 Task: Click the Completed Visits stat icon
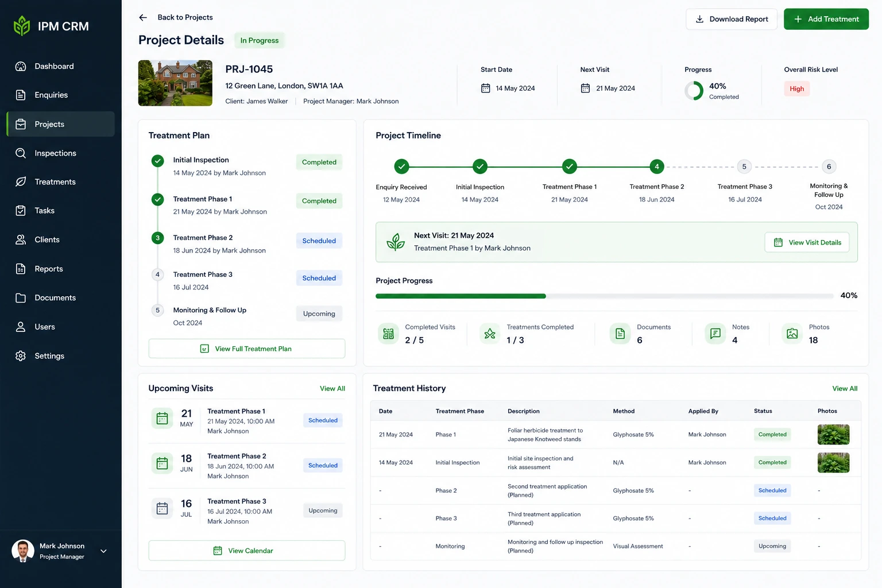[x=389, y=334]
